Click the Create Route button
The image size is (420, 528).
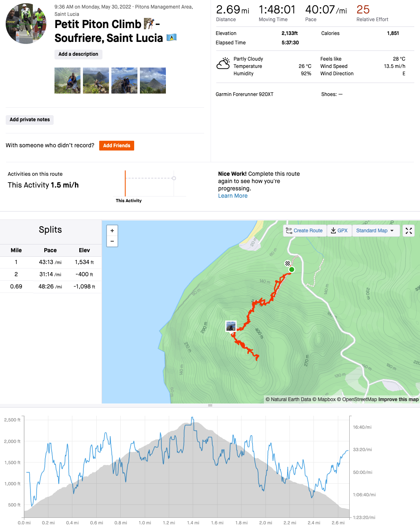click(x=305, y=231)
